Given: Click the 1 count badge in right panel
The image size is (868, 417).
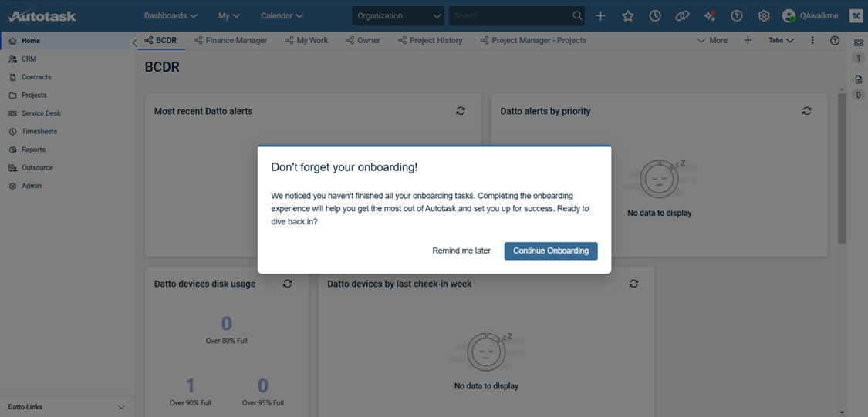Looking at the screenshot, I should 859,59.
